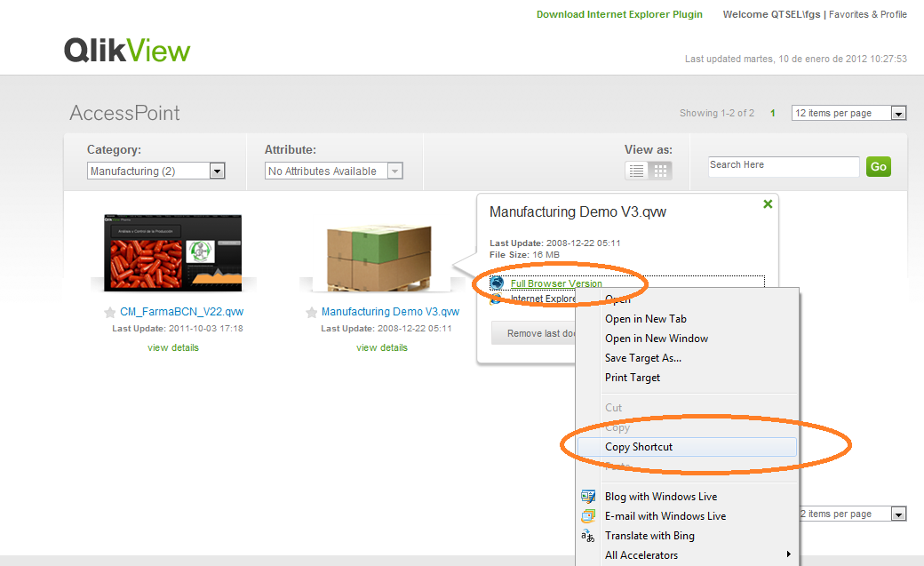
Task: Click into the Search Here field
Action: 784,167
